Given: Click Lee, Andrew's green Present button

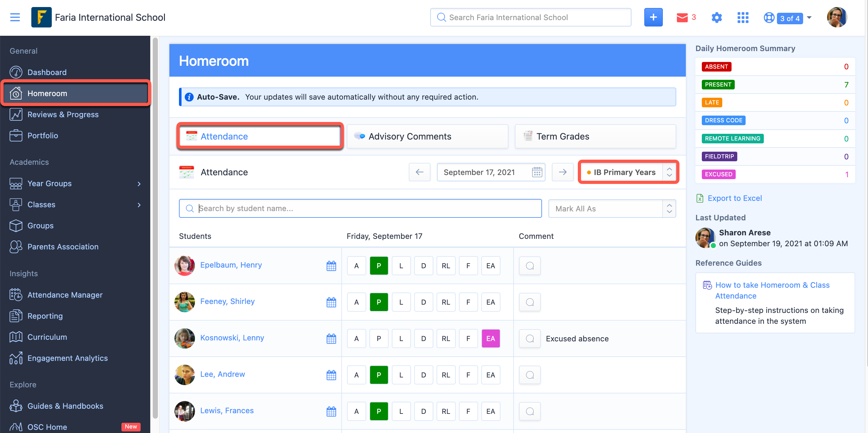Looking at the screenshot, I should pyautogui.click(x=378, y=375).
